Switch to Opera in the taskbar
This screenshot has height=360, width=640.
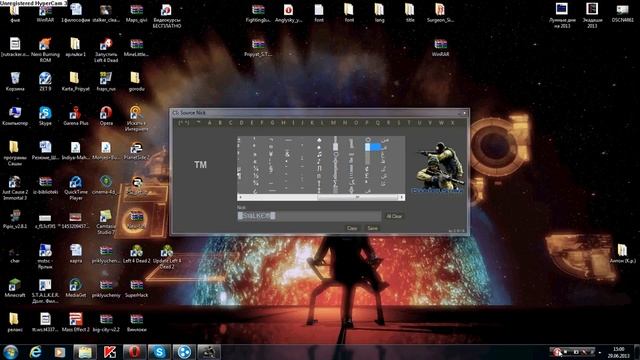point(134,352)
